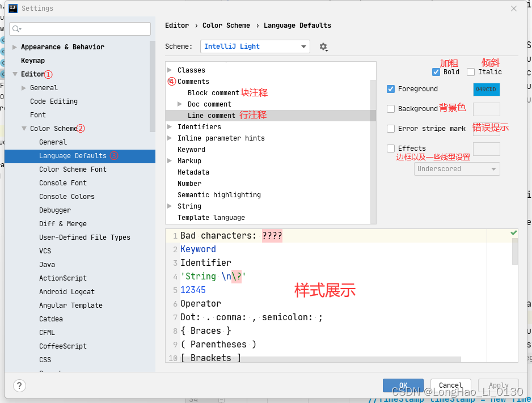This screenshot has width=532, height=403.
Task: Open Debugger color settings
Action: (55, 210)
